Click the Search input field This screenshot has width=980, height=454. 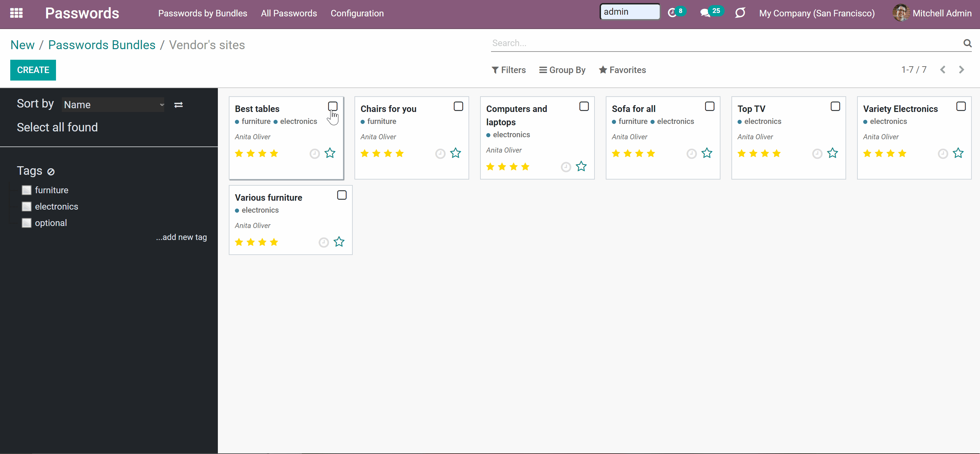click(726, 43)
